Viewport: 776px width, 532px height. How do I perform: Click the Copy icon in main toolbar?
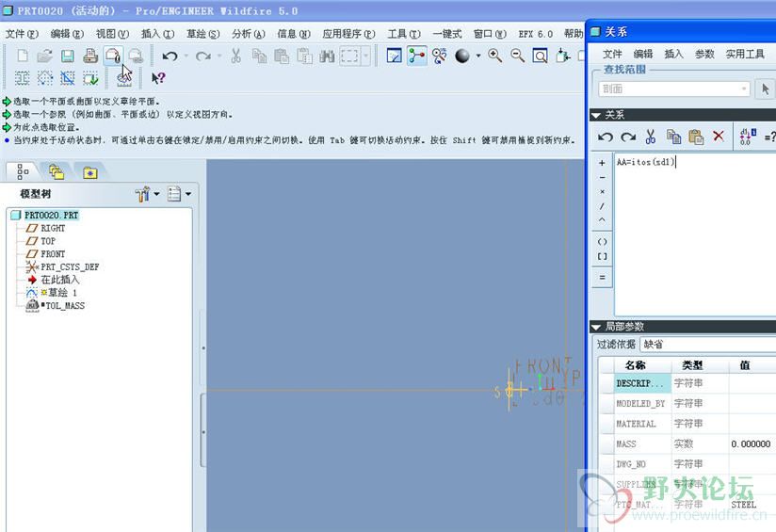pyautogui.click(x=259, y=56)
